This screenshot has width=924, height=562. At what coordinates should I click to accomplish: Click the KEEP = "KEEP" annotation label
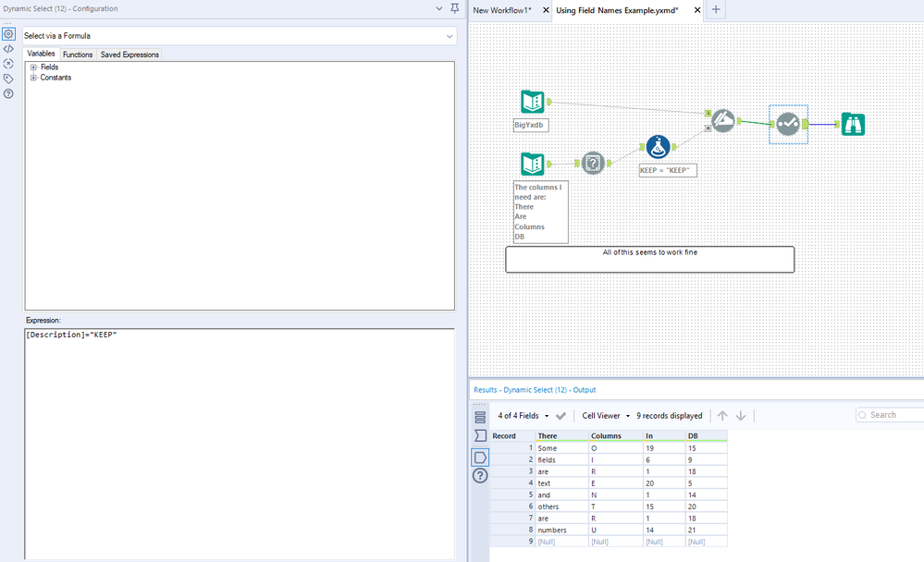(x=668, y=170)
